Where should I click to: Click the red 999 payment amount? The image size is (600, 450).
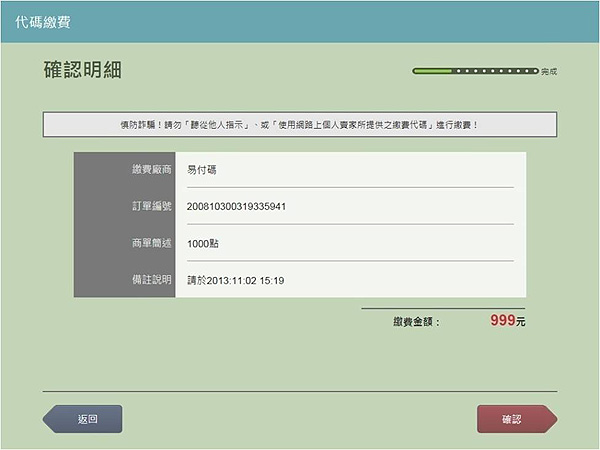click(x=502, y=321)
